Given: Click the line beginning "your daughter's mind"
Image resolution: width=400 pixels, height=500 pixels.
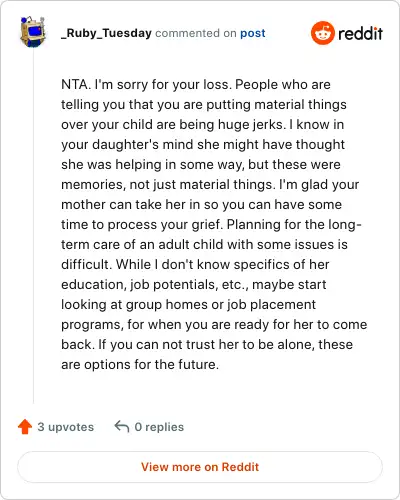Looking at the screenshot, I should click(x=203, y=144).
